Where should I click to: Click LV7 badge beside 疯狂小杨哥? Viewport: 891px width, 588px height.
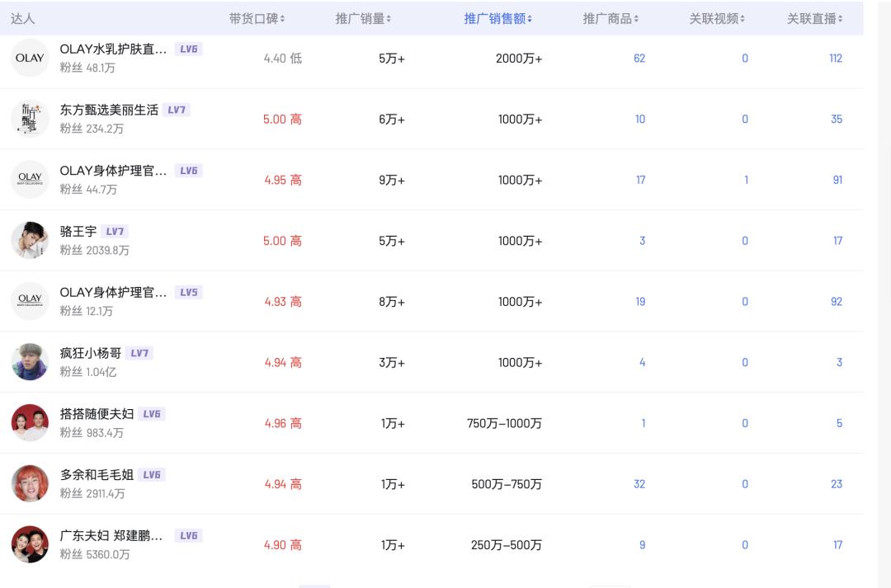point(139,353)
